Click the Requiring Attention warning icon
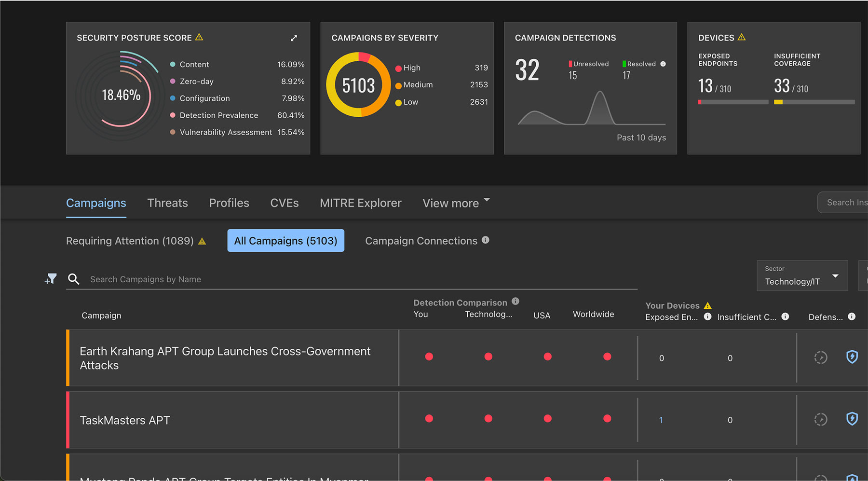The image size is (868, 481). 202,241
